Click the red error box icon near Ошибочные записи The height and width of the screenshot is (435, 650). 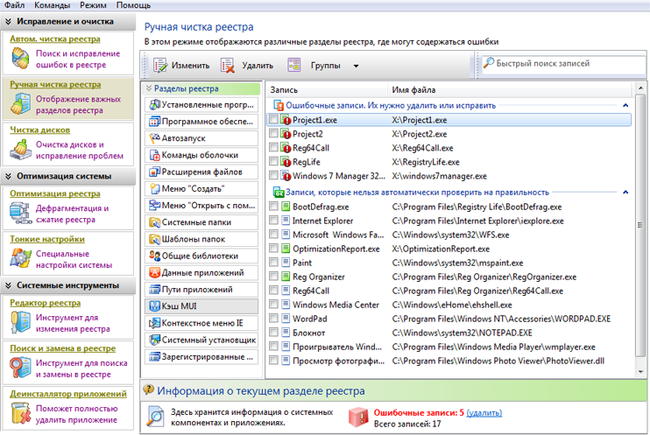point(359,417)
